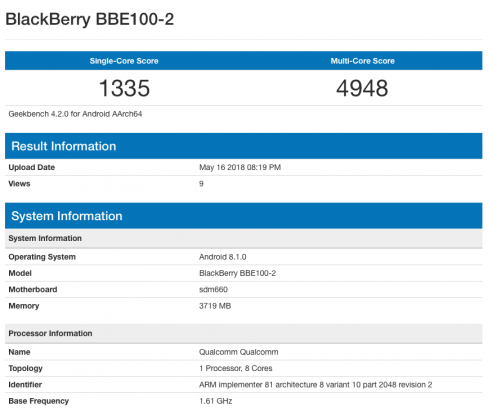This screenshot has width=488, height=420.
Task: Select the sdm660 motherboard value
Action: pyautogui.click(x=213, y=290)
